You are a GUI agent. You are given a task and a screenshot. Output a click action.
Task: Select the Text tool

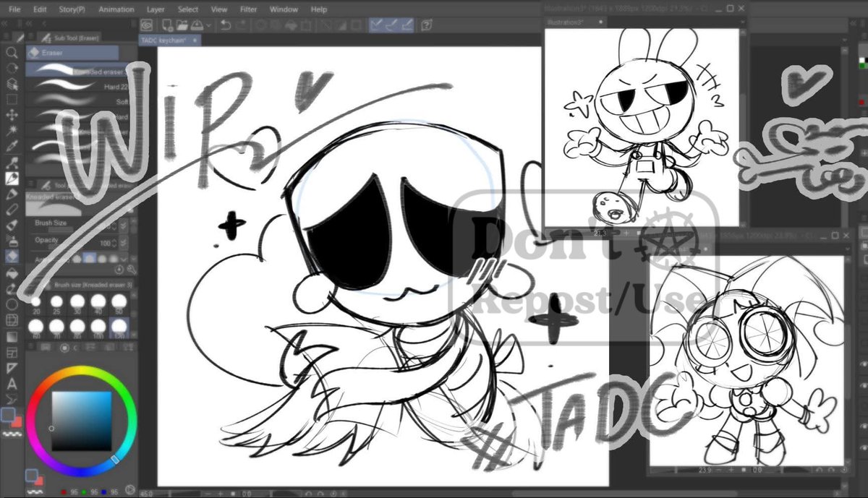click(12, 383)
